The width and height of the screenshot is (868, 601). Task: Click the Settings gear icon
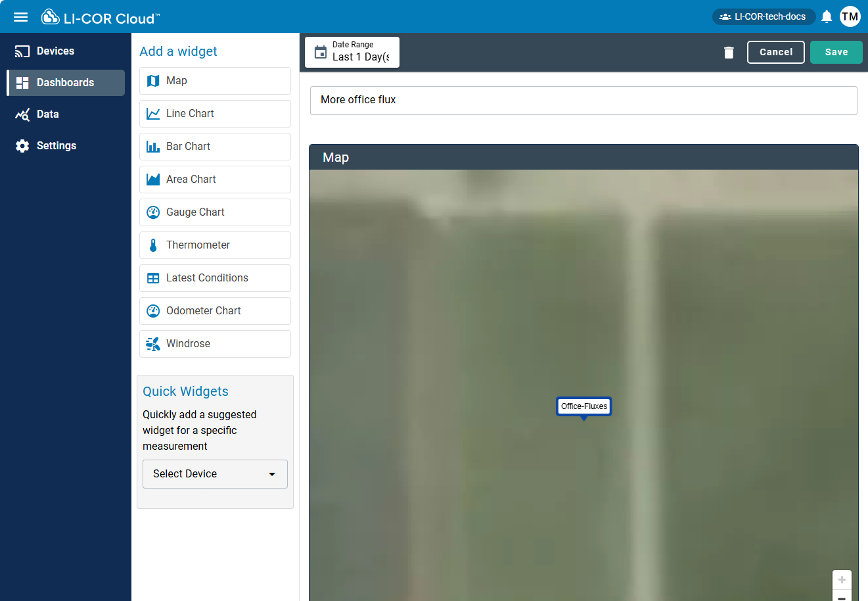[x=22, y=146]
